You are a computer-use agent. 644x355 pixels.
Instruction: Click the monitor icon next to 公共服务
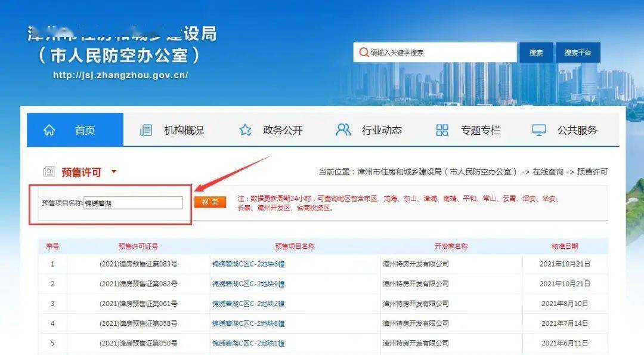pyautogui.click(x=538, y=129)
